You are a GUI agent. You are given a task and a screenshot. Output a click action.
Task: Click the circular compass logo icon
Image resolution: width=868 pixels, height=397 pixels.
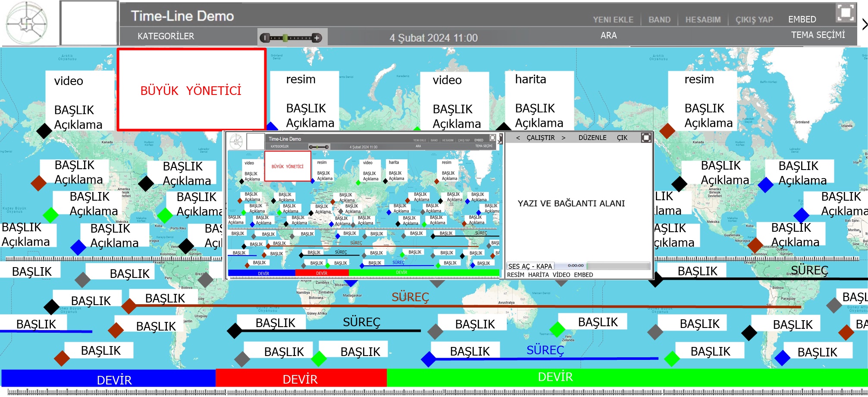tap(27, 23)
